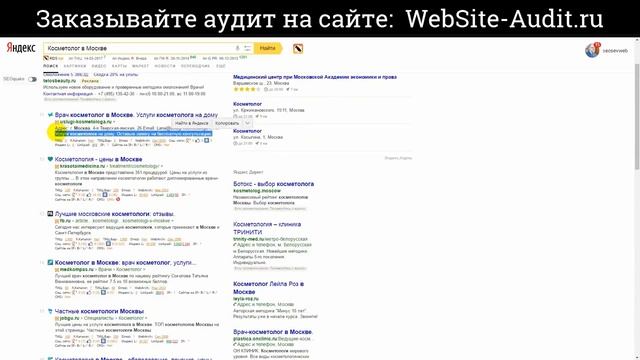Screen dimensions: 640x360
Task: Open the user avatar with notification badge
Action: 592,51
